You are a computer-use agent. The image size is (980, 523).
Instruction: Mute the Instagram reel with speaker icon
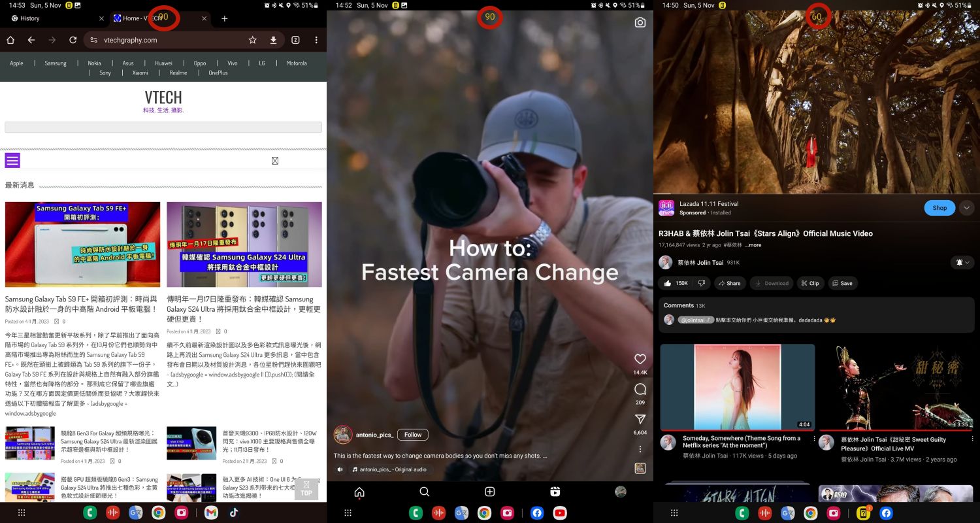(340, 469)
